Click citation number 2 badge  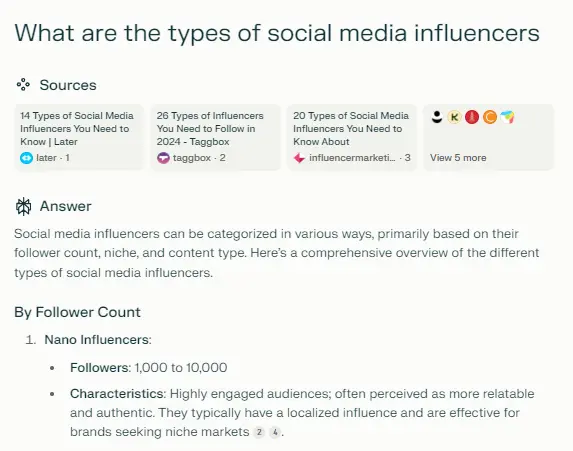point(259,432)
